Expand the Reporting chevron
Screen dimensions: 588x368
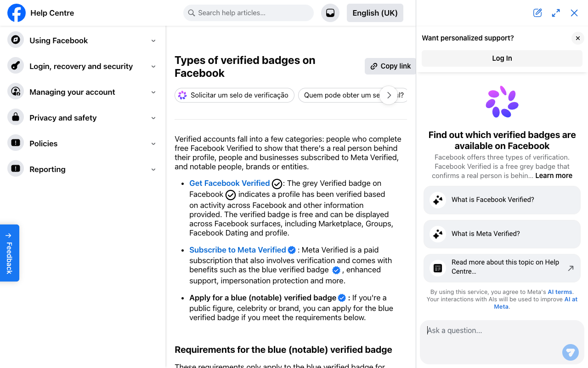click(x=153, y=169)
